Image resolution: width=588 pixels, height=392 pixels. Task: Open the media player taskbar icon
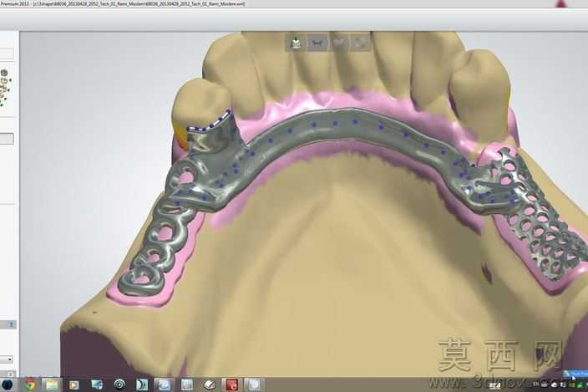click(74, 384)
